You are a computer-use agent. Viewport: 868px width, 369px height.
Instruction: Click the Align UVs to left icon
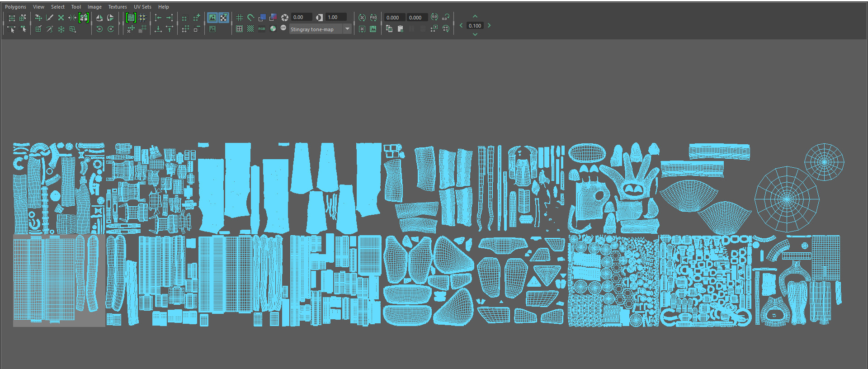(158, 18)
